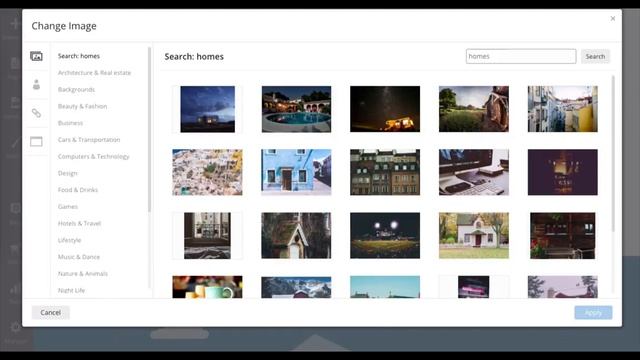Select Beauty & Fashion category
Image resolution: width=640 pixels, height=360 pixels.
point(82,106)
